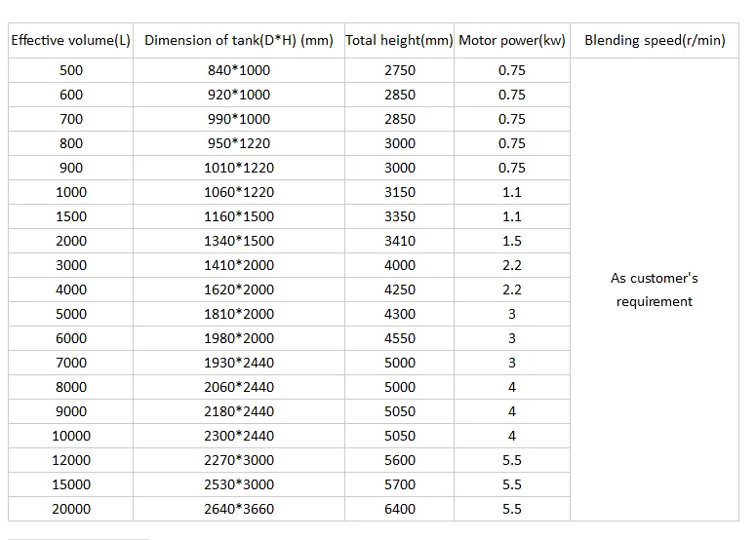The image size is (756, 540).
Task: Click the 3410 total height cell
Action: [x=399, y=241]
